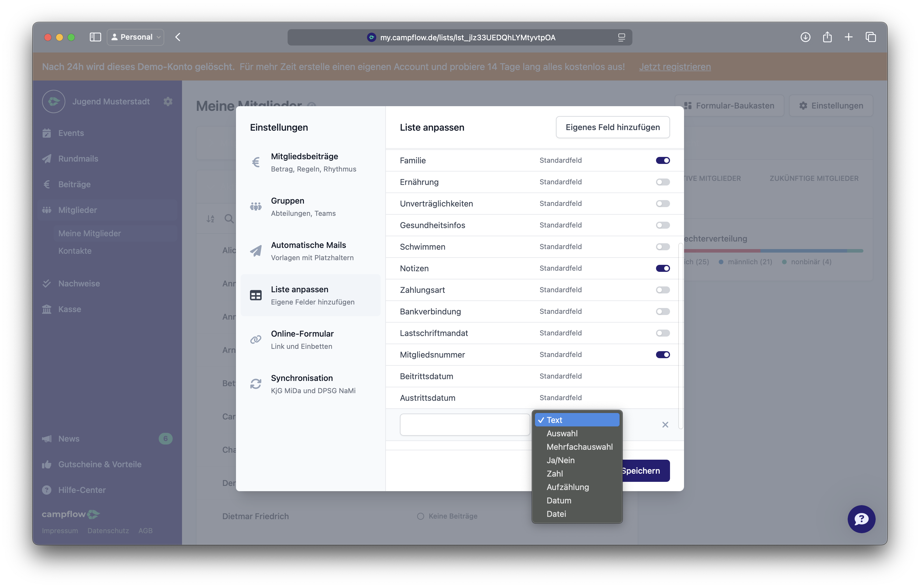920x588 pixels.
Task: Disable the Familie field toggle
Action: 663,160
